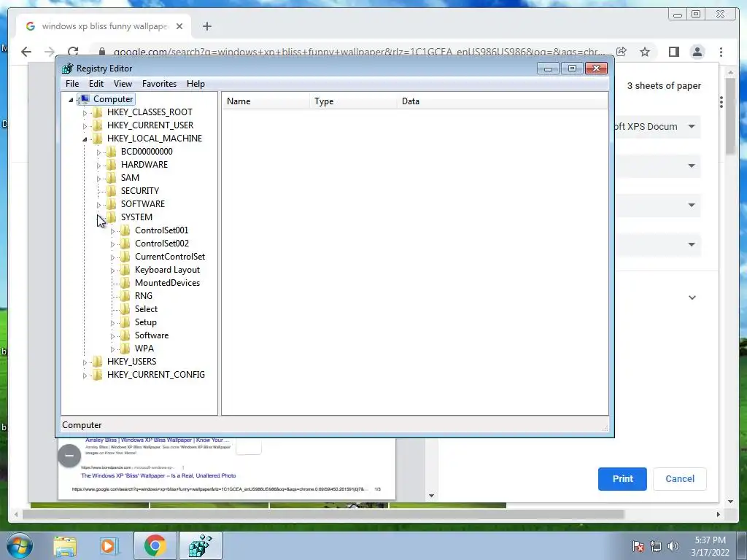The image size is (747, 560).
Task: Open the File menu in Registry Editor
Action: [x=72, y=84]
